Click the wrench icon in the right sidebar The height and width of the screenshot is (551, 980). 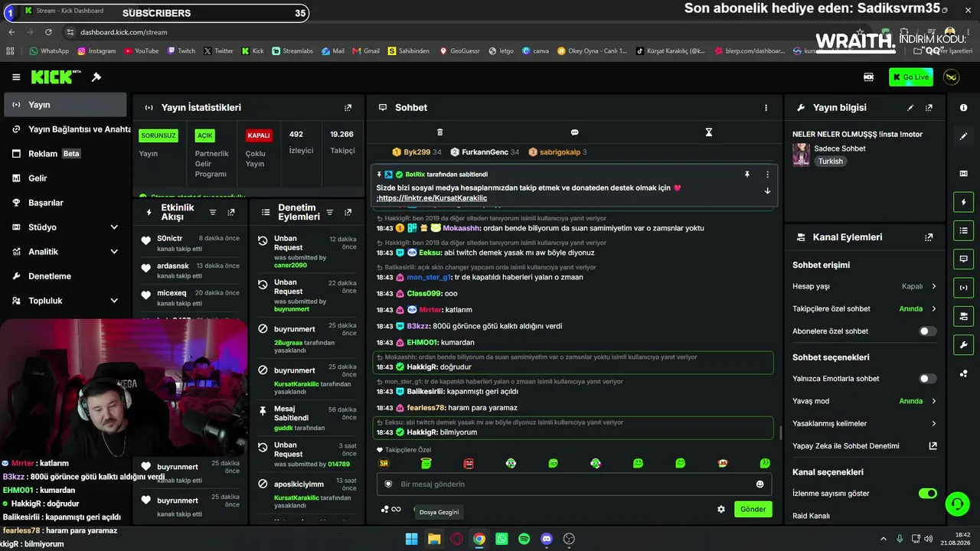pyautogui.click(x=963, y=345)
